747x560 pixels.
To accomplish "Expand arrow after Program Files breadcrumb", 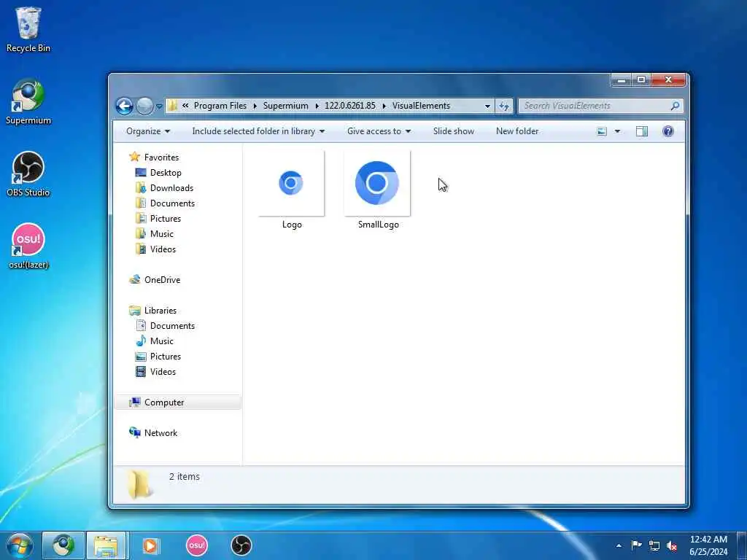I will pos(255,106).
